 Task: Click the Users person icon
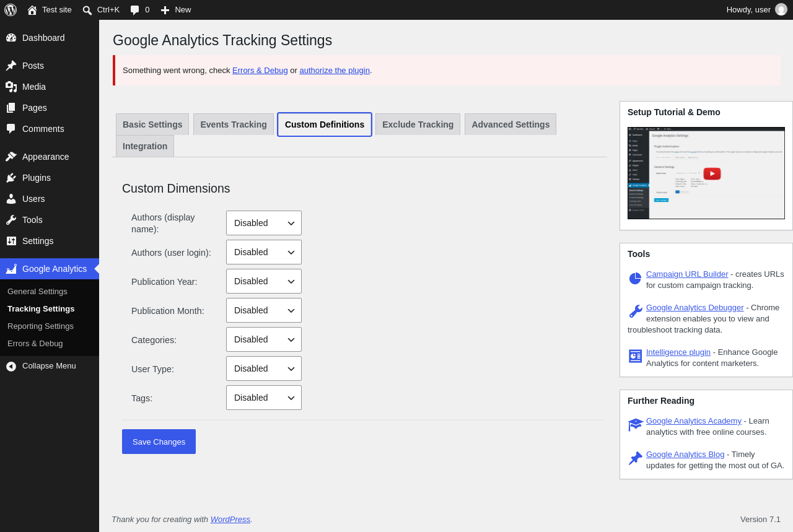click(11, 199)
